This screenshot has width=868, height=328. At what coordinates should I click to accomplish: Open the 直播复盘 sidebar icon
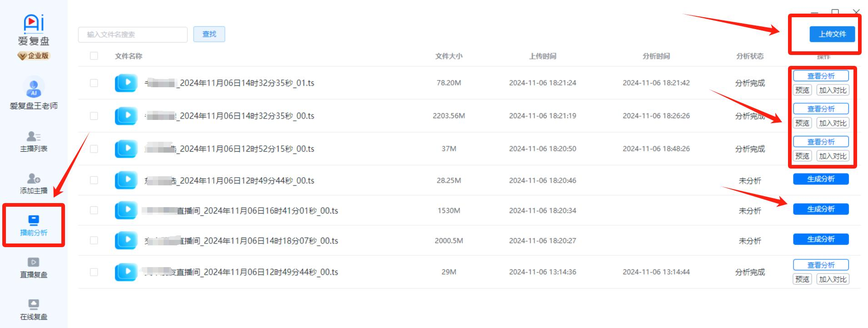(x=34, y=263)
